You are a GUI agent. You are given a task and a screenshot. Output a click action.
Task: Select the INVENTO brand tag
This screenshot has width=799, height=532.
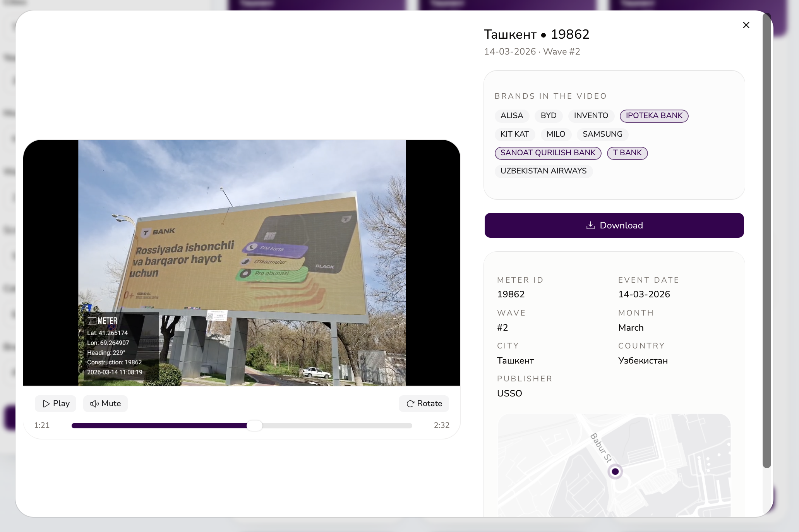click(x=591, y=116)
